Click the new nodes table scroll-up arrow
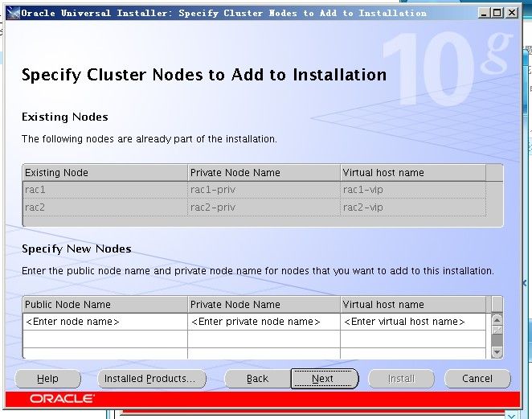This screenshot has width=532, height=419. (x=497, y=319)
